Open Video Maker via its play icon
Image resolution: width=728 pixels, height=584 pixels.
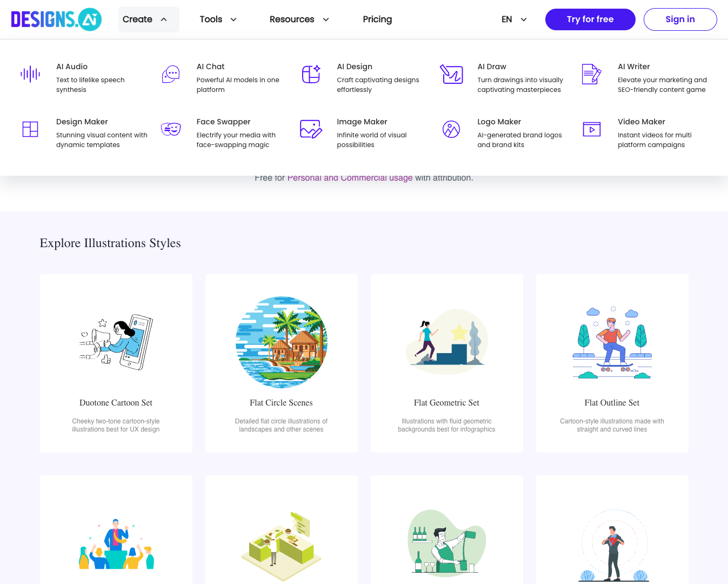[592, 129]
